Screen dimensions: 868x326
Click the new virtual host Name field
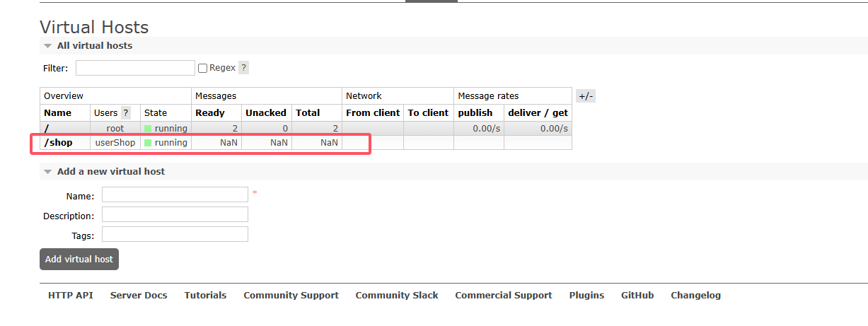click(x=175, y=194)
